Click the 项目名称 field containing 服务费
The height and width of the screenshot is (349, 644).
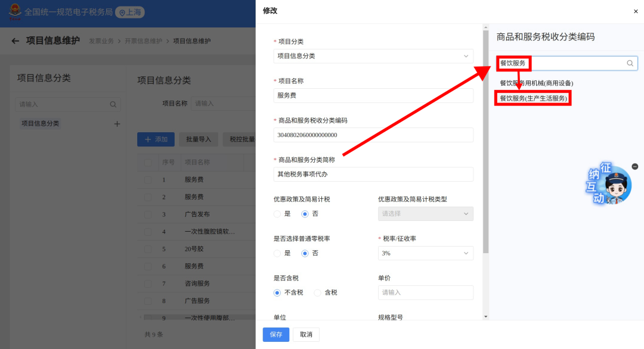(373, 95)
